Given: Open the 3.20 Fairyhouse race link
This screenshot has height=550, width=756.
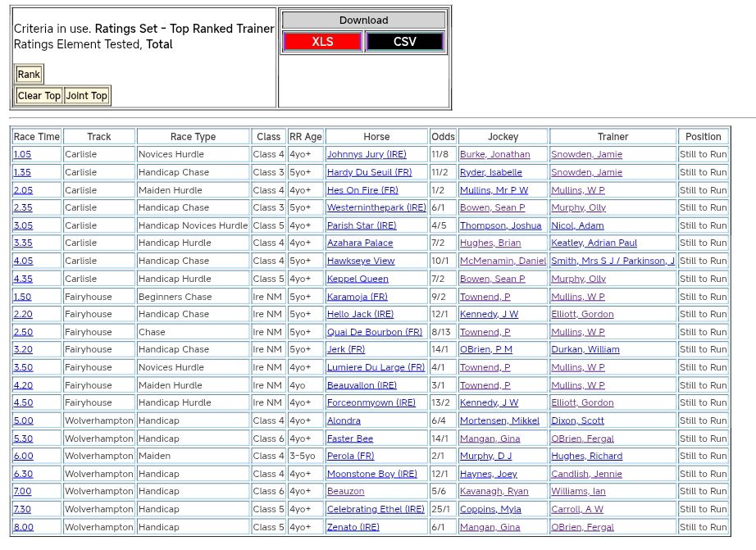Looking at the screenshot, I should (x=22, y=350).
